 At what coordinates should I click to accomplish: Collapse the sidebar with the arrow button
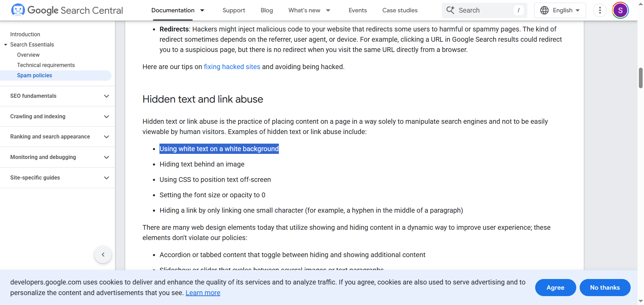pos(103,254)
